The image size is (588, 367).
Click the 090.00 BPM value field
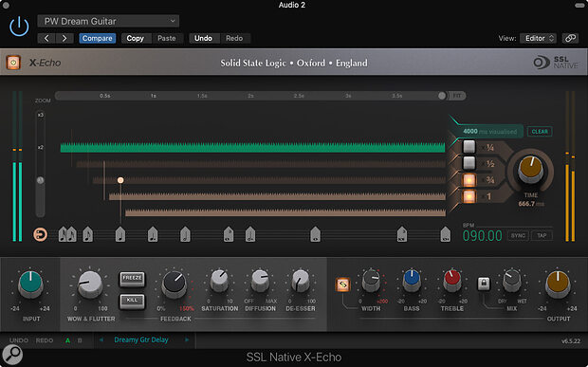(x=482, y=236)
